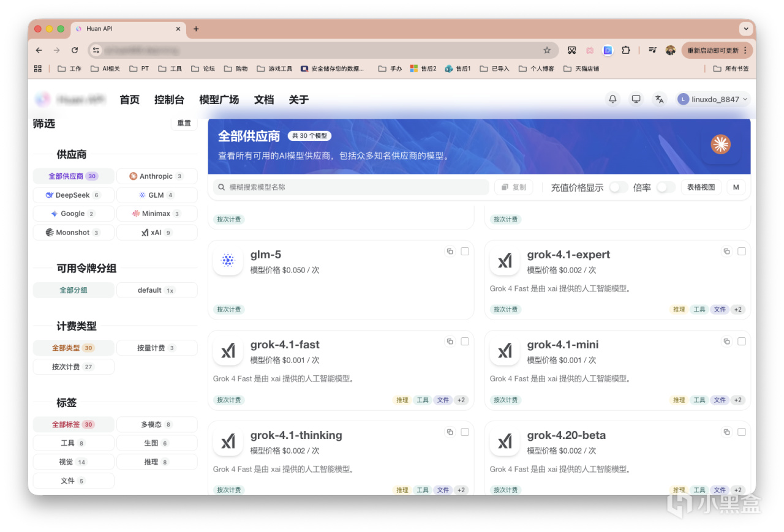Click the 重新启动即可更新 update button
This screenshot has width=784, height=532.
[x=716, y=50]
